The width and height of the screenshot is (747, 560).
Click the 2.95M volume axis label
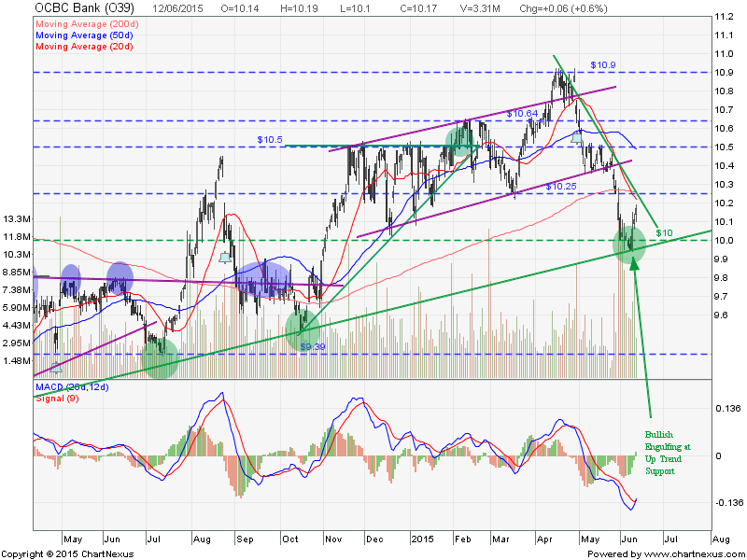pos(17,343)
